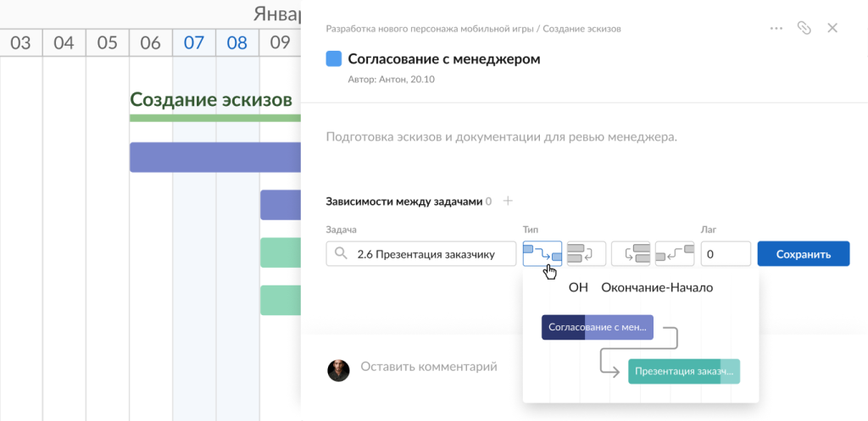Close the task details panel
Image resolution: width=868 pixels, height=421 pixels.
coord(832,28)
